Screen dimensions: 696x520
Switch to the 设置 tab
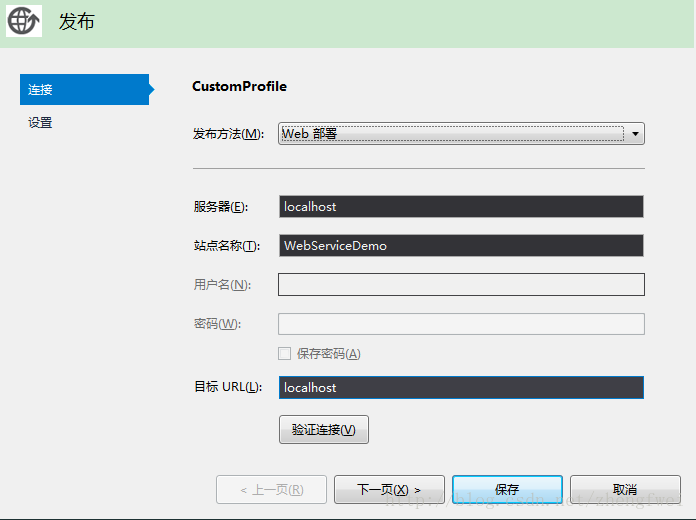(x=40, y=123)
